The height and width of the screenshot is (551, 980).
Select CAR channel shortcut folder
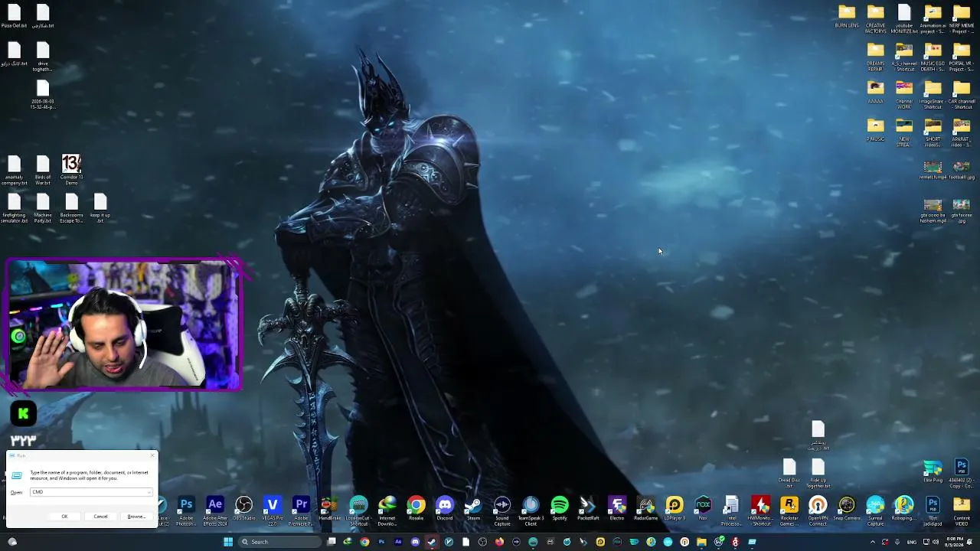(962, 96)
